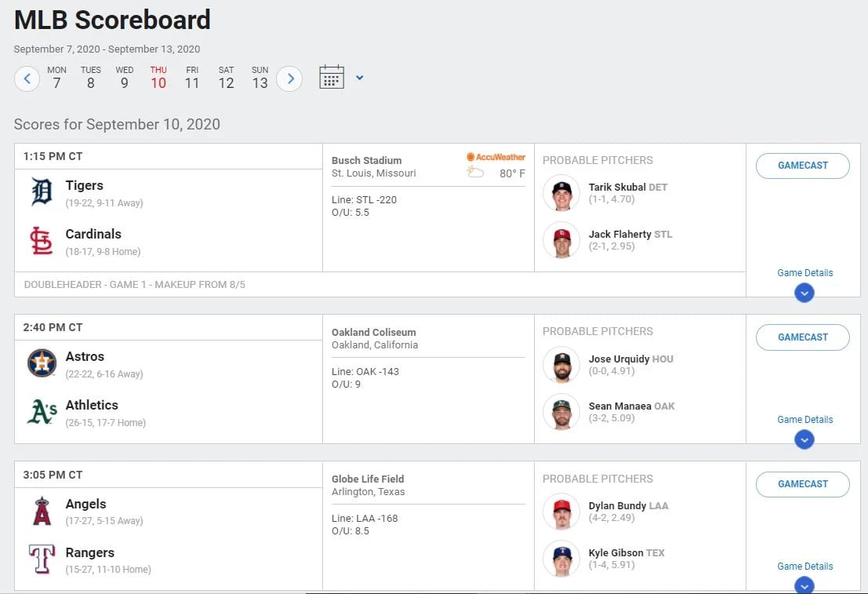
Task: Select Saturday 12 in the date bar
Action: pyautogui.click(x=226, y=78)
